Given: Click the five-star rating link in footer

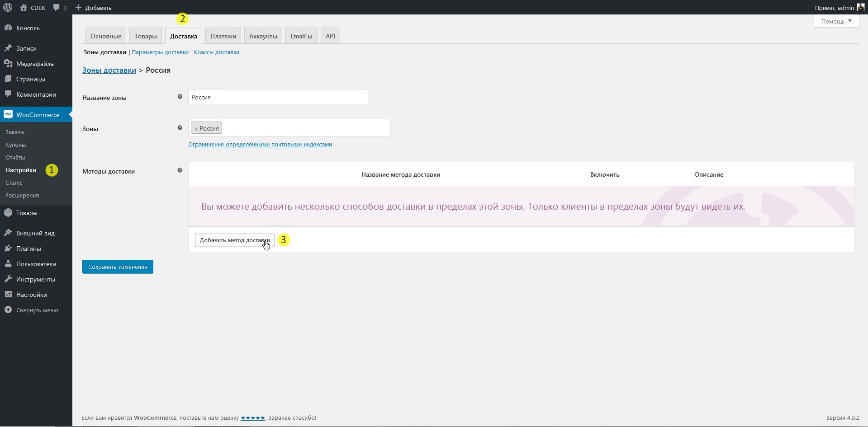Looking at the screenshot, I should pyautogui.click(x=253, y=418).
